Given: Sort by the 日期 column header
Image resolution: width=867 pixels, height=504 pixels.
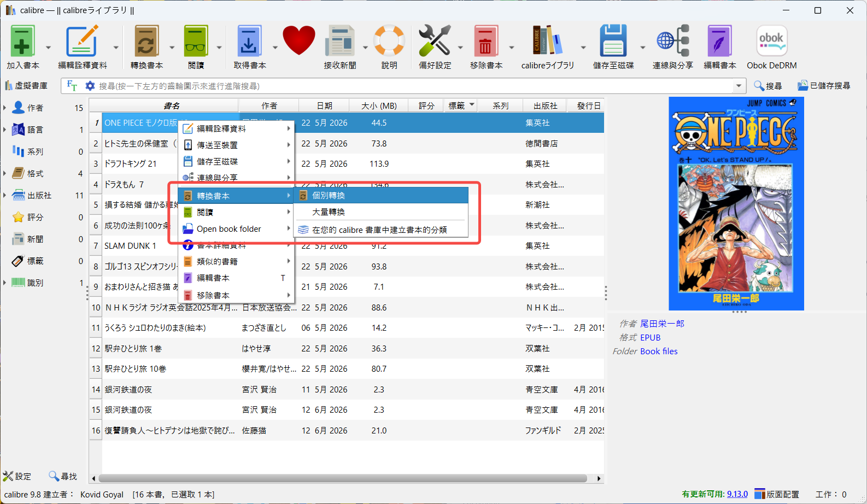Looking at the screenshot, I should click(325, 106).
